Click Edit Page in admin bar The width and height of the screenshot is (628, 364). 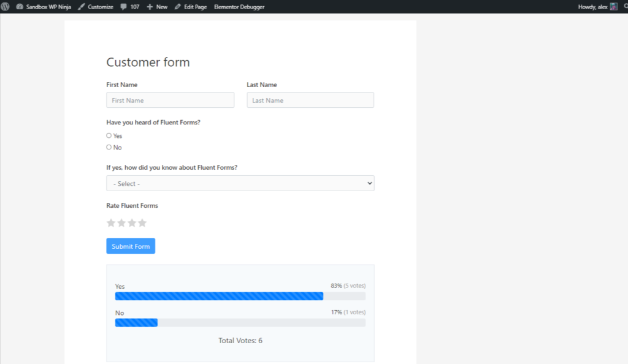pos(191,7)
